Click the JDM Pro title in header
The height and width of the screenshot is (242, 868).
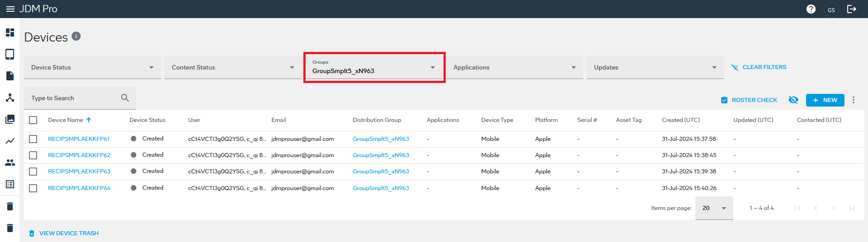click(x=38, y=9)
